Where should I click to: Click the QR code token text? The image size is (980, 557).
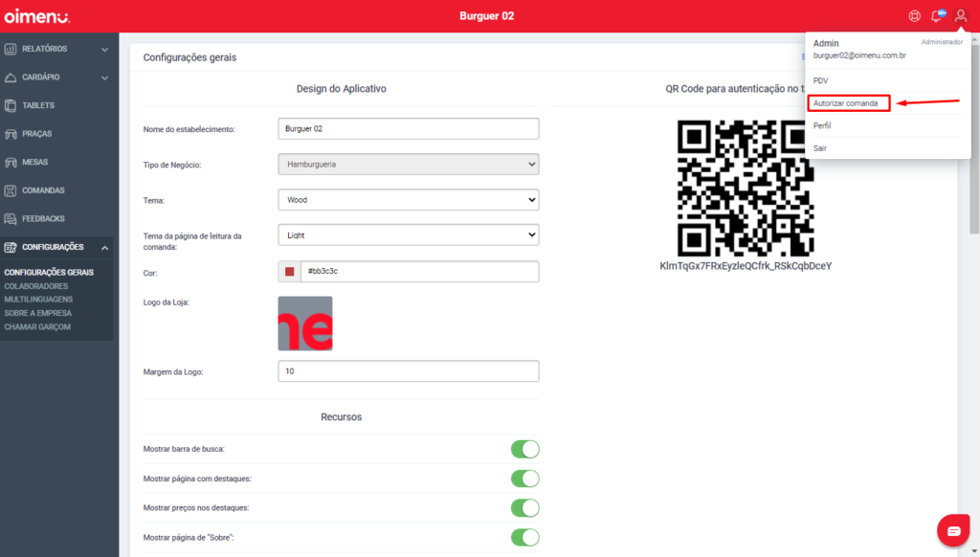[746, 266]
